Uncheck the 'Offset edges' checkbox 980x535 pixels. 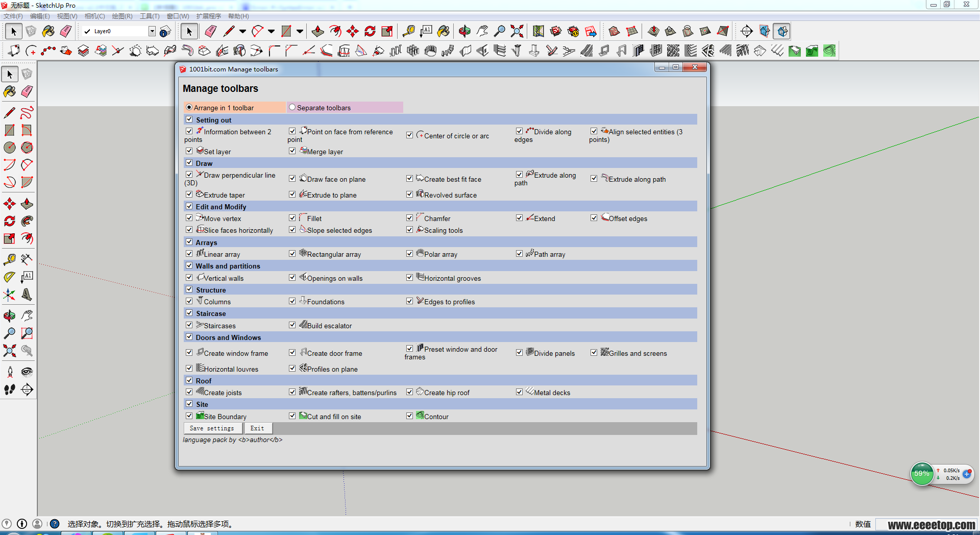tap(594, 218)
